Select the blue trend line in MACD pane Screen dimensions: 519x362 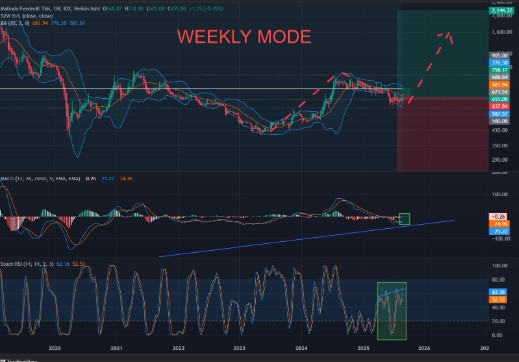[307, 238]
